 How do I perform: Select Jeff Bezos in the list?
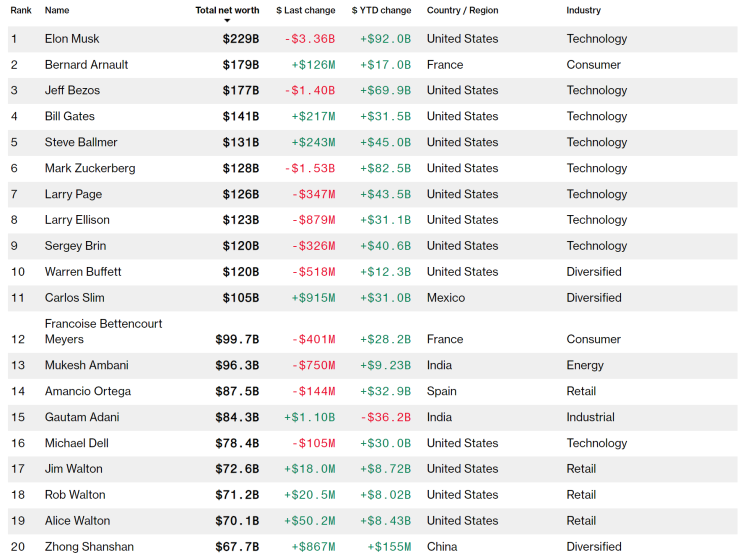click(x=72, y=91)
